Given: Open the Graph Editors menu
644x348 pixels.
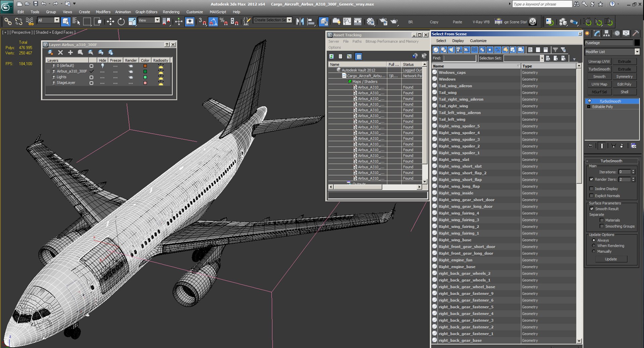Looking at the screenshot, I should pos(146,12).
